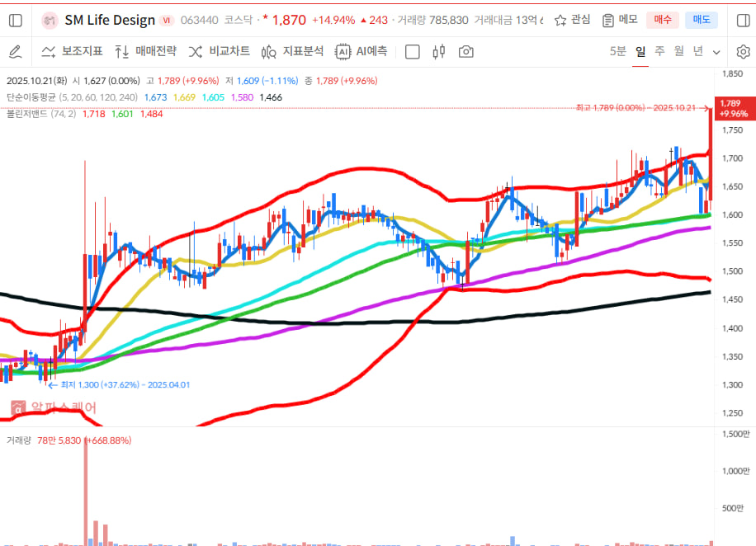This screenshot has height=546, width=756.
Task: Open 보조지표 indicators panel
Action: click(72, 52)
